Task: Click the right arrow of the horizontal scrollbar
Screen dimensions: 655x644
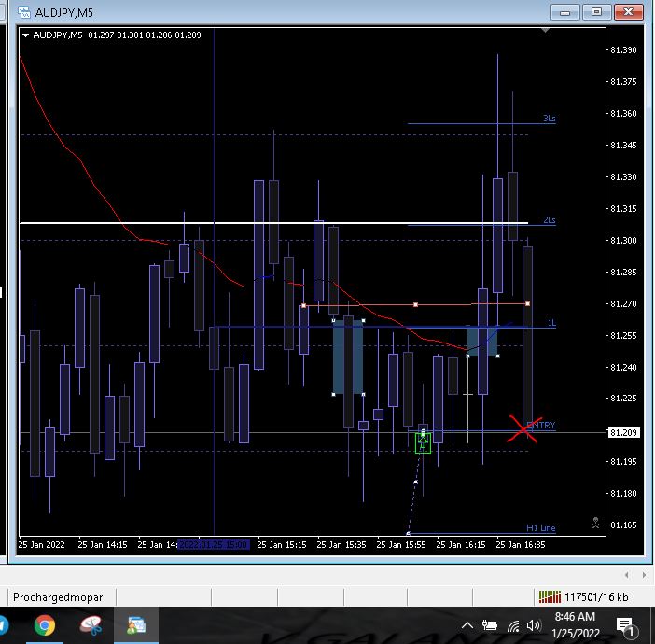Action: click(x=639, y=575)
